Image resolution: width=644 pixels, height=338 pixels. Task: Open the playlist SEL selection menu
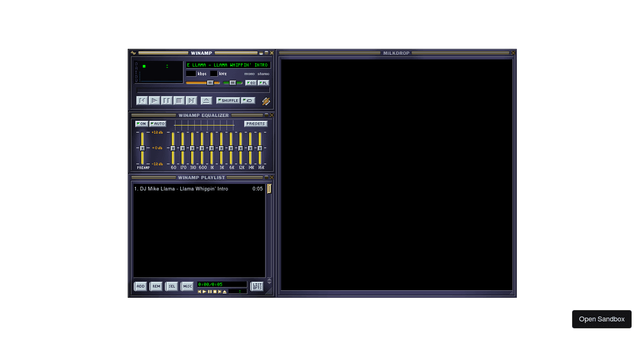point(171,286)
